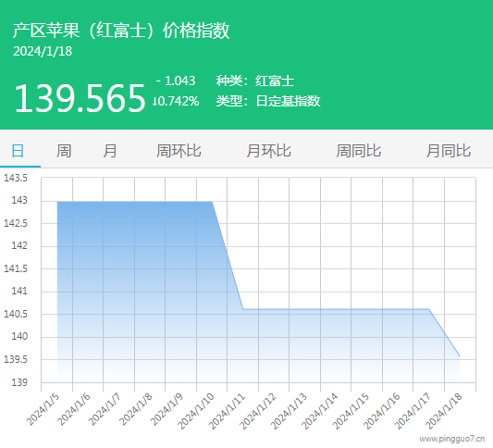This screenshot has width=493, height=448.
Task: Click the 2024/1/11 x-axis label
Action: point(227,411)
